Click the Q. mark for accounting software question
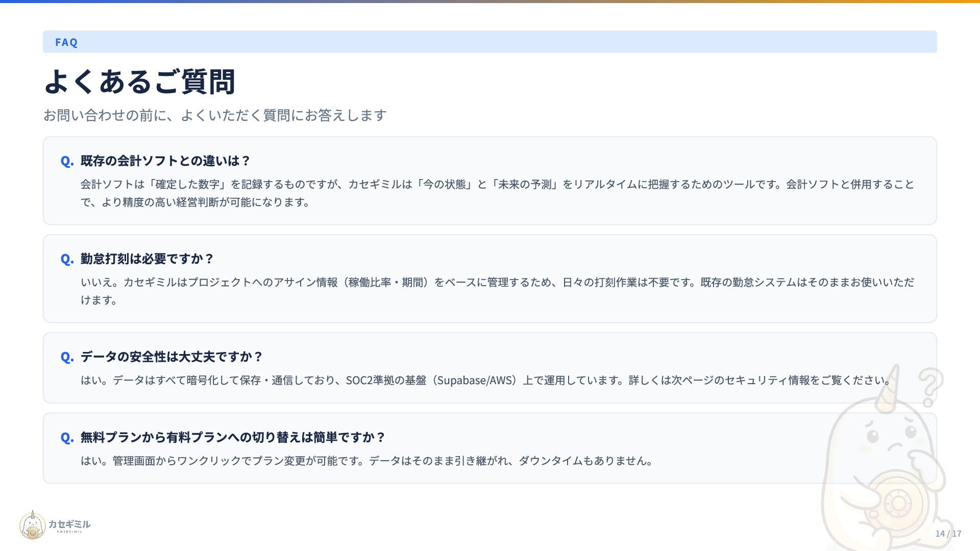Image resolution: width=980 pixels, height=551 pixels. click(x=67, y=161)
